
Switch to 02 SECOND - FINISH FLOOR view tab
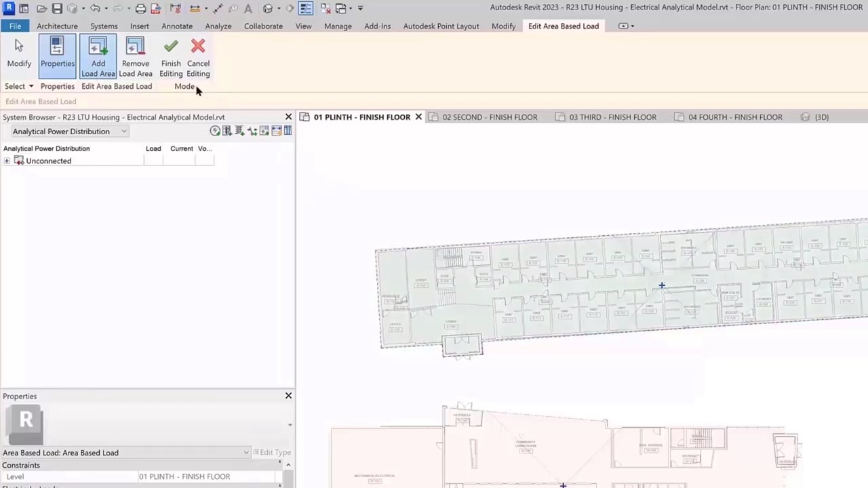(490, 117)
